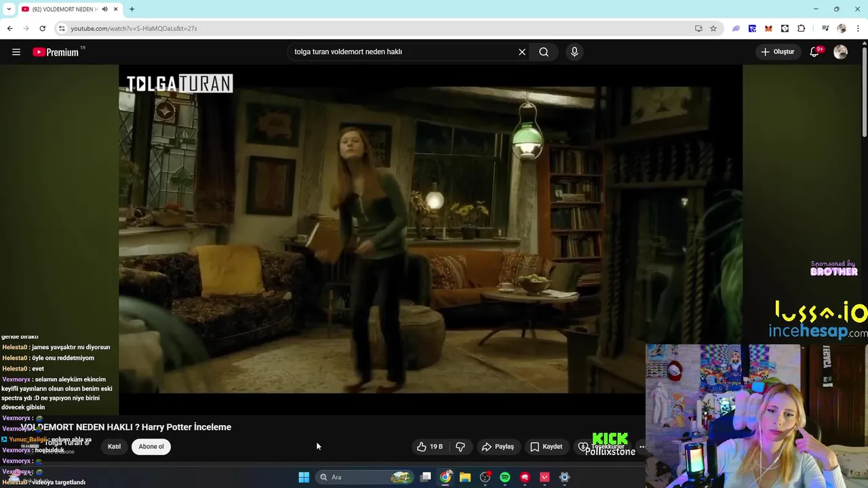This screenshot has width=868, height=488.
Task: Install app icon in the address bar
Action: pyautogui.click(x=698, y=28)
